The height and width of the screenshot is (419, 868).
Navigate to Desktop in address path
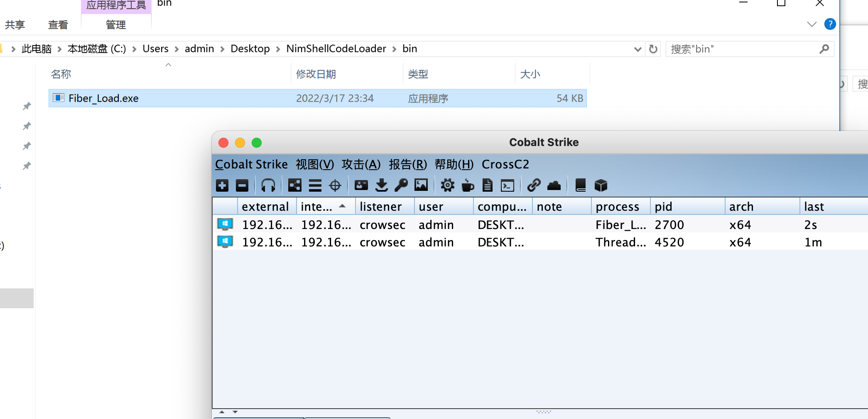point(250,49)
